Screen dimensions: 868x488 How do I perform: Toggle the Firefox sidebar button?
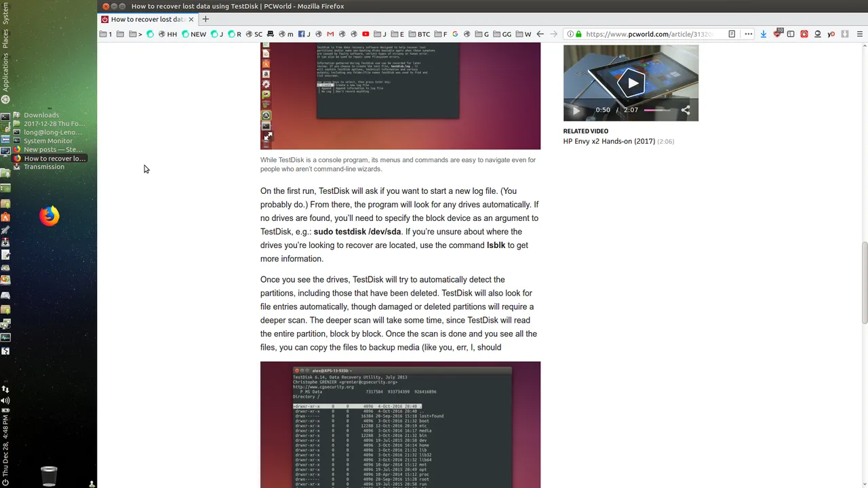791,34
